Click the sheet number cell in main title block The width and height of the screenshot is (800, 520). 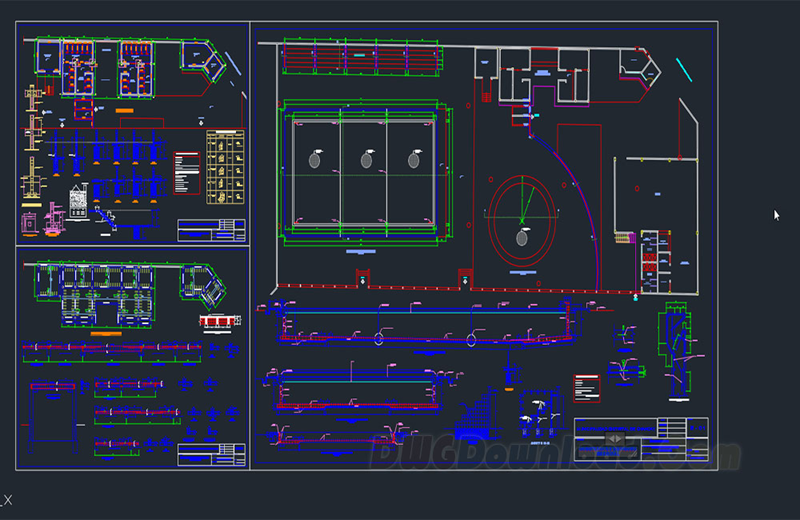pyautogui.click(x=698, y=428)
